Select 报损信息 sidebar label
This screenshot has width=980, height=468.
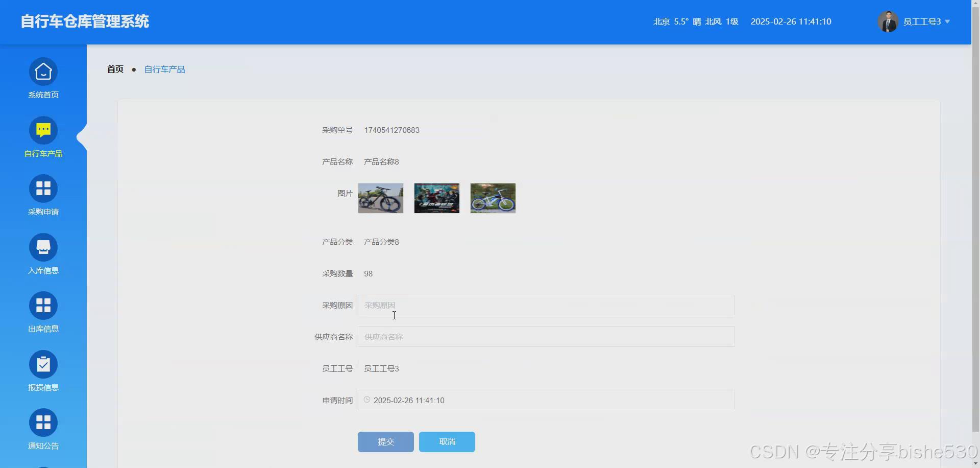tap(43, 388)
